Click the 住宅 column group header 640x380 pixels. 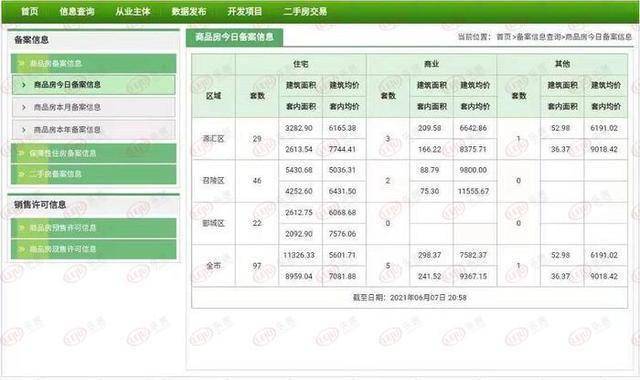[x=301, y=64]
